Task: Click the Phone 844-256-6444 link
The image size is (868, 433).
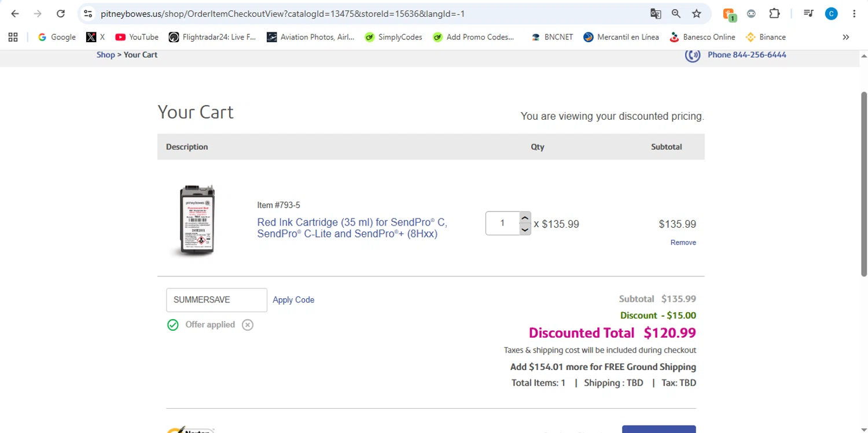Action: point(746,55)
